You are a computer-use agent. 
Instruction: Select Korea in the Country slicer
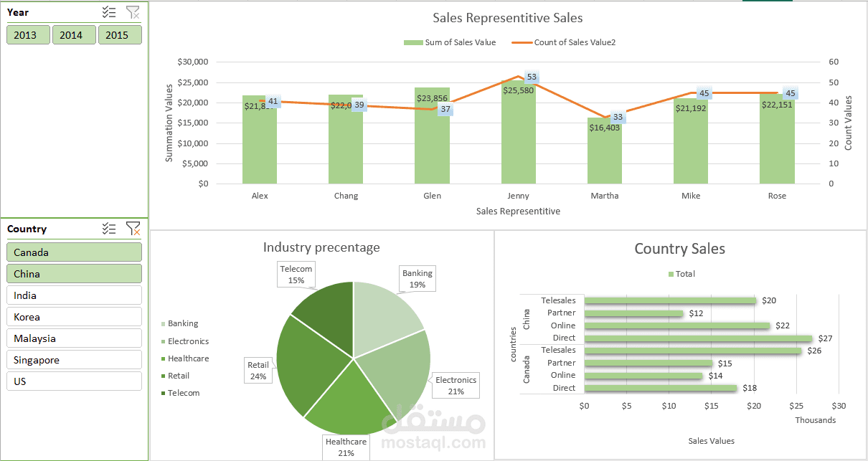(74, 316)
